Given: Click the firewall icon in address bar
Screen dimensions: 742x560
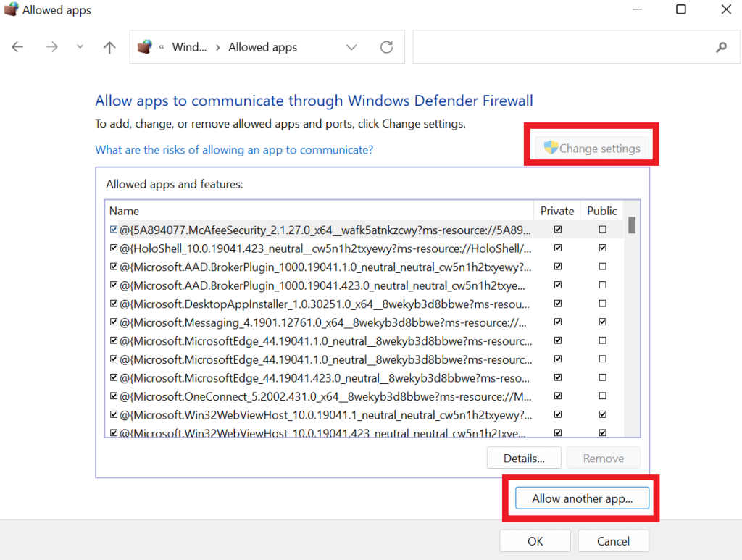Looking at the screenshot, I should (145, 47).
